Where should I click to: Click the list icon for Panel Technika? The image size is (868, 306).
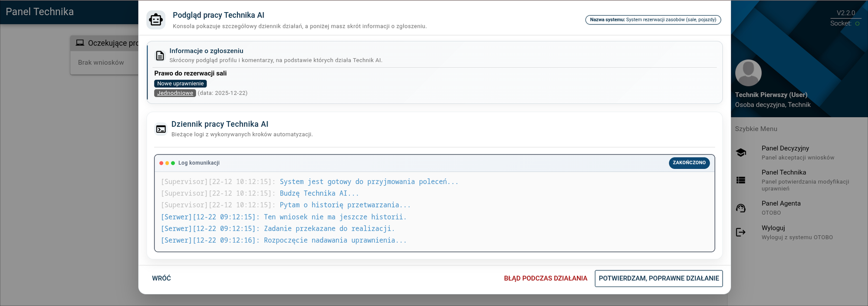point(741,180)
